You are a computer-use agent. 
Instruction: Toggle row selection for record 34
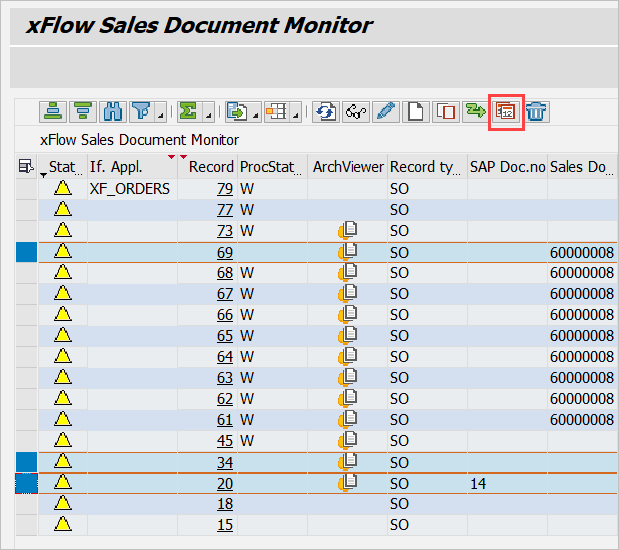(26, 461)
